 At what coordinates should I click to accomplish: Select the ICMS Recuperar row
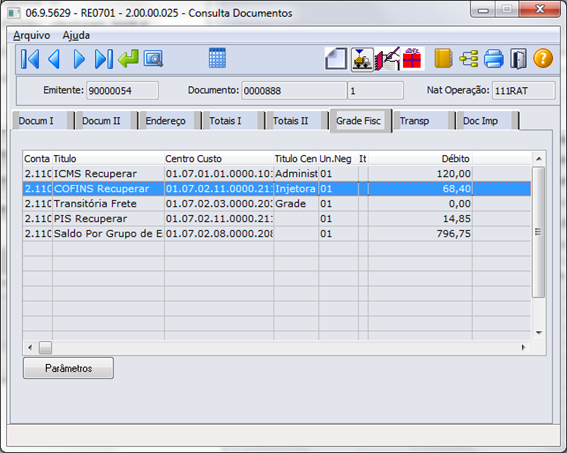click(277, 174)
